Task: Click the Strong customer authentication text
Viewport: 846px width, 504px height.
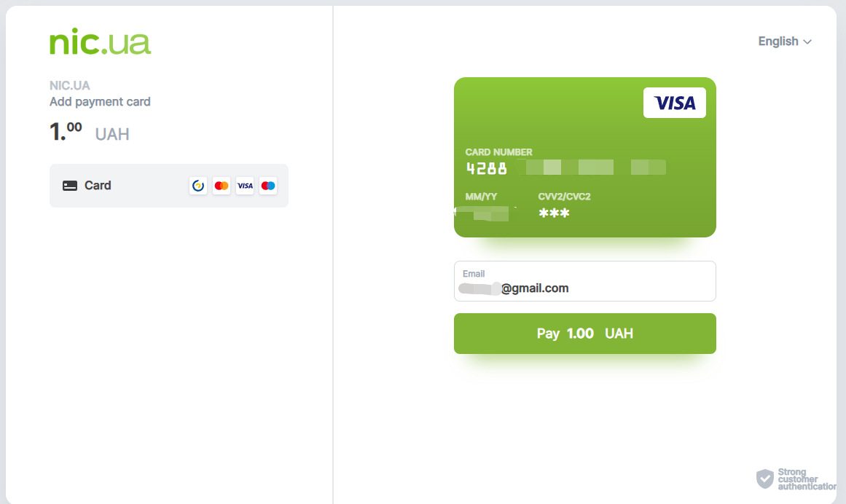Action: pos(807,479)
